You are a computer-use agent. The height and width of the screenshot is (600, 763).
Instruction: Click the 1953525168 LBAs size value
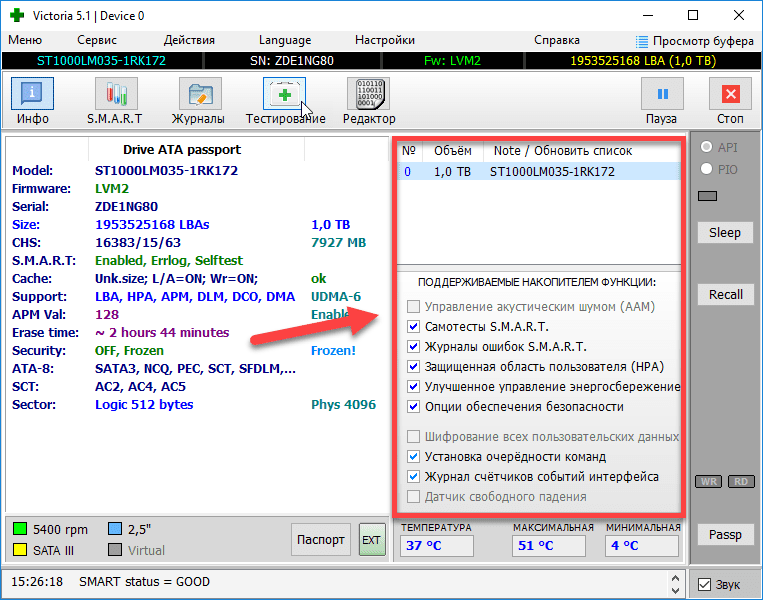coord(152,225)
